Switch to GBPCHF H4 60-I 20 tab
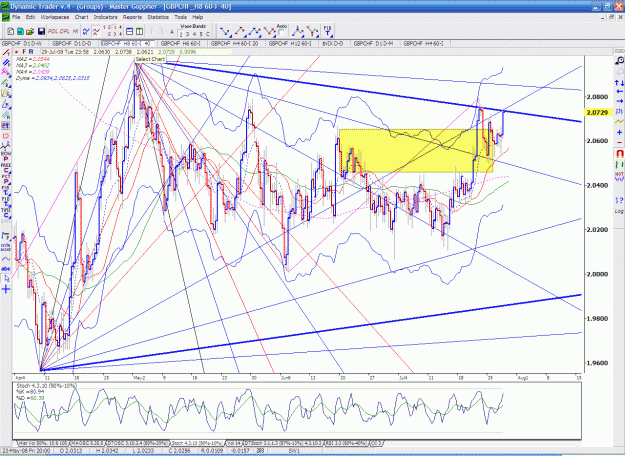Viewport: 625px width, 456px height. pos(235,43)
